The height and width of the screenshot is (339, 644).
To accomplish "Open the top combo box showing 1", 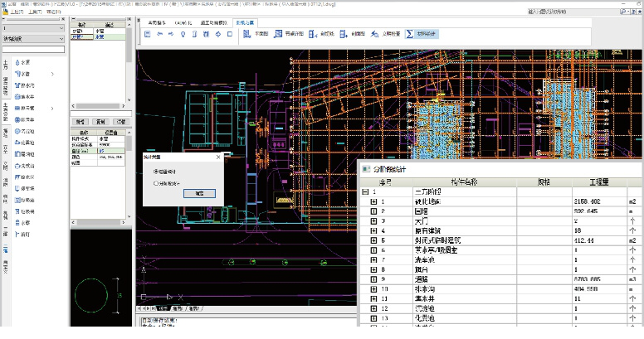I will click(33, 28).
